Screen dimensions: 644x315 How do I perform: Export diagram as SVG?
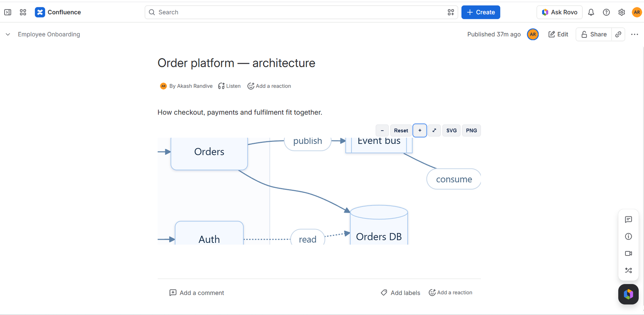pyautogui.click(x=451, y=131)
